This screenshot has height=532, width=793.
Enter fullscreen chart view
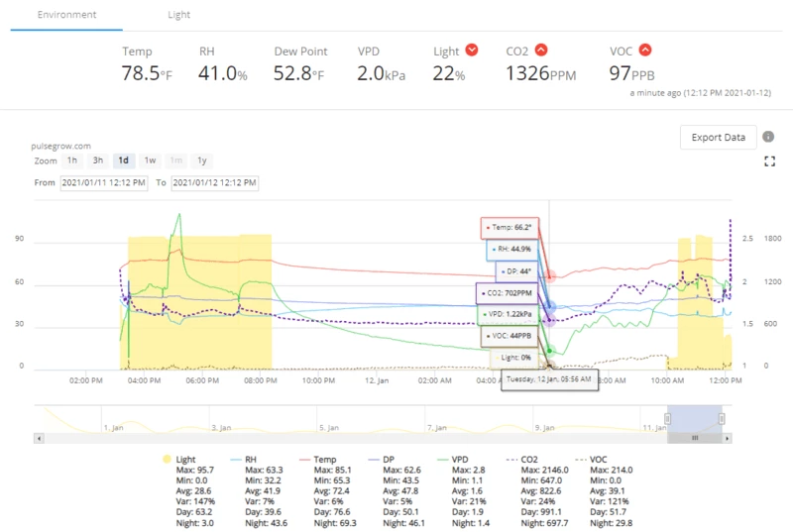tap(768, 161)
